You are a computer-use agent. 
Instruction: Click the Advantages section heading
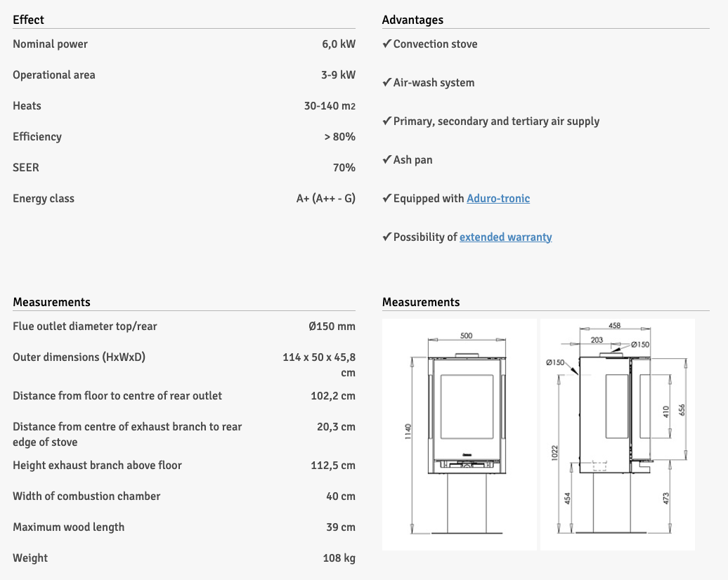tap(412, 20)
